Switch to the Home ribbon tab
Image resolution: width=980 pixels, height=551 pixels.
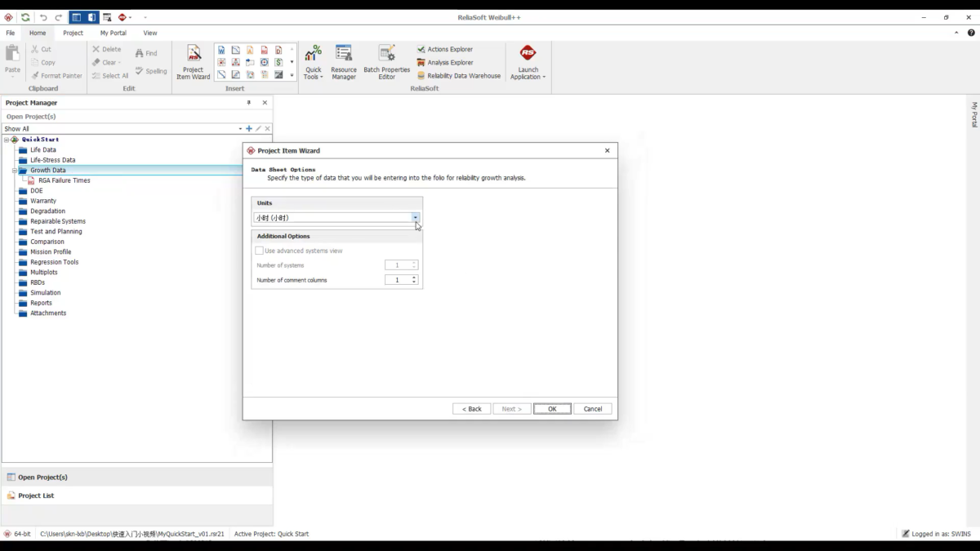pyautogui.click(x=38, y=33)
